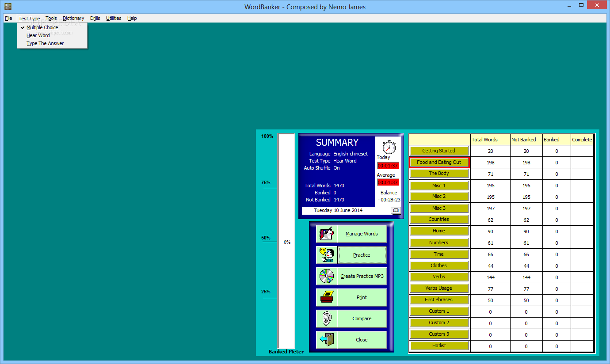Click the Manage Words button
The image size is (610, 364).
[x=362, y=234]
